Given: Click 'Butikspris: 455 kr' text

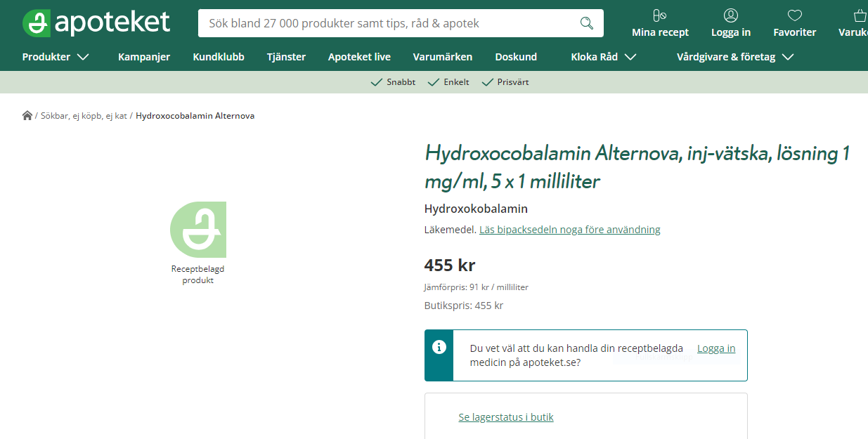Looking at the screenshot, I should tap(464, 306).
